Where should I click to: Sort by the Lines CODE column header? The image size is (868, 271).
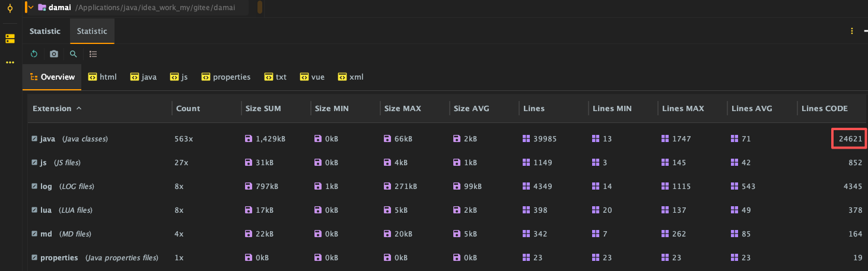(824, 109)
